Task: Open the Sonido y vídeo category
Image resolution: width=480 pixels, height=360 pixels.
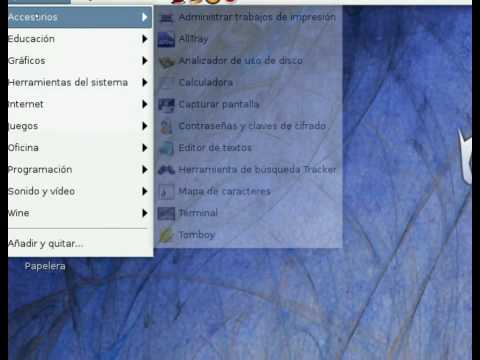Action: tap(80, 191)
